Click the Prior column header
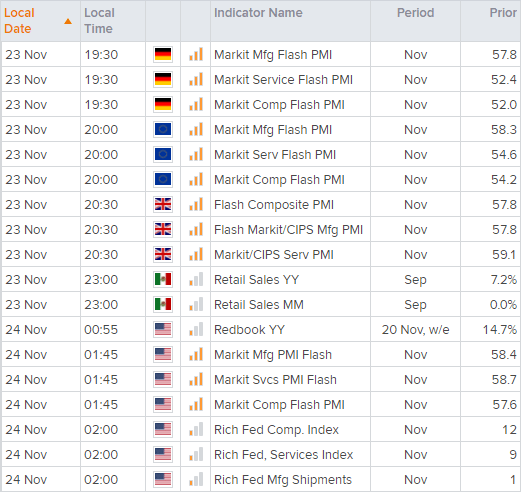This screenshot has width=521, height=492. 503,13
